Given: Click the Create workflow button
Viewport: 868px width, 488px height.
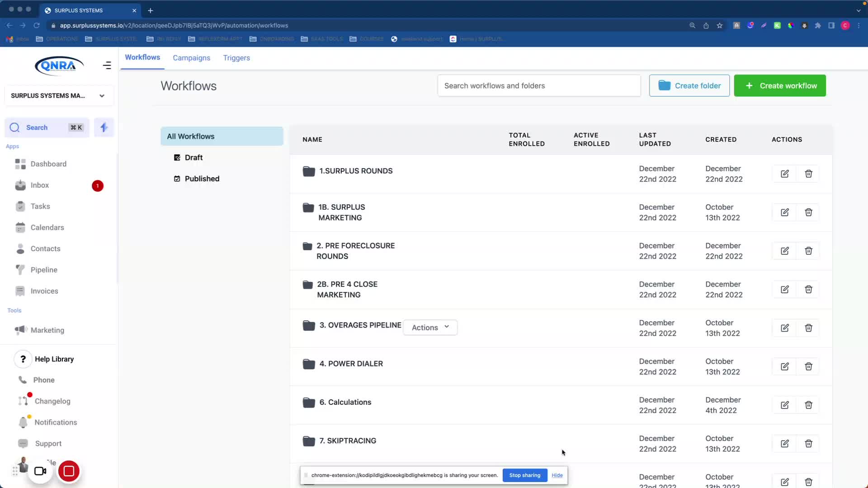Looking at the screenshot, I should click(779, 86).
